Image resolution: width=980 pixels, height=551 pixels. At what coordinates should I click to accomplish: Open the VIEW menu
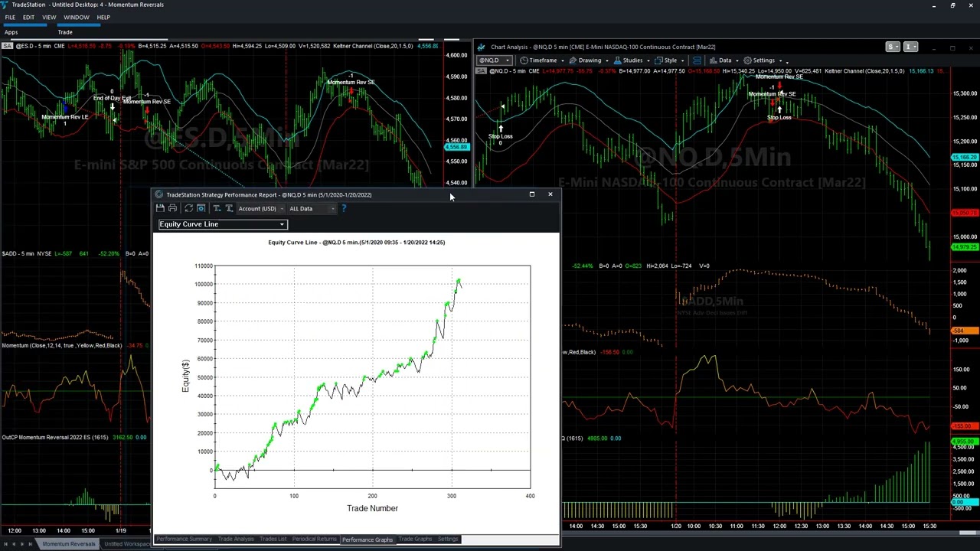tap(49, 17)
